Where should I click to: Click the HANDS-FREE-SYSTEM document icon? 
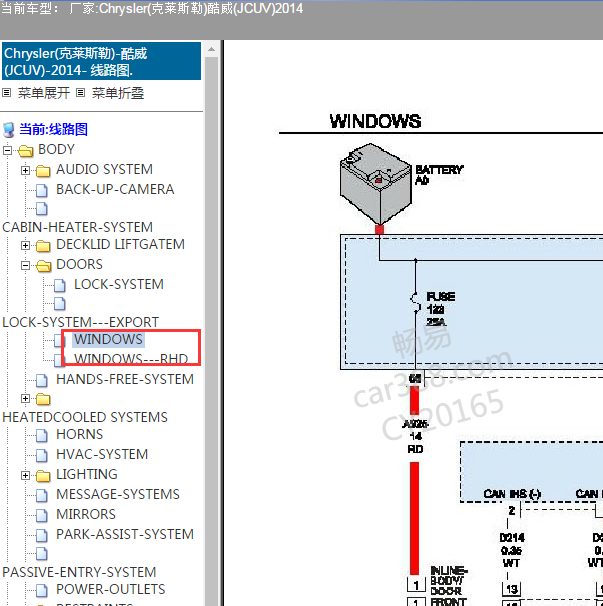(x=42, y=380)
